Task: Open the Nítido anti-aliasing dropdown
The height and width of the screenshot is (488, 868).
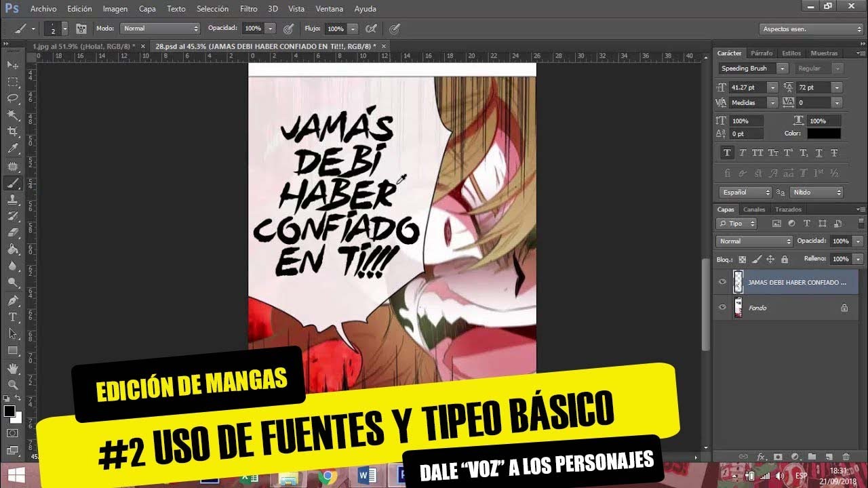Action: tap(816, 192)
